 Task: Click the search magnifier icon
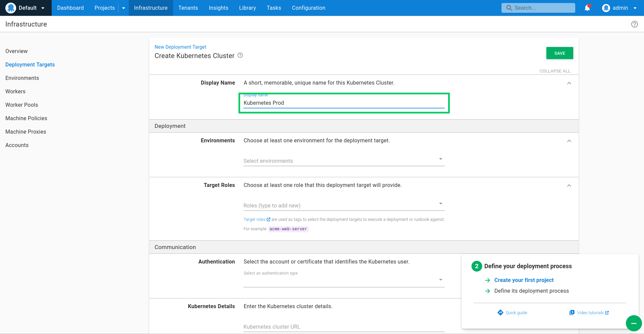tap(509, 8)
